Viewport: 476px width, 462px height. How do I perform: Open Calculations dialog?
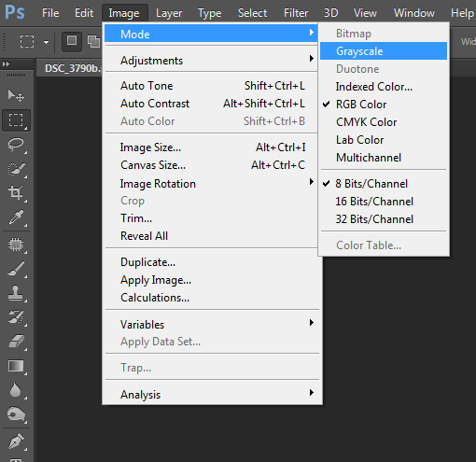click(x=211, y=298)
